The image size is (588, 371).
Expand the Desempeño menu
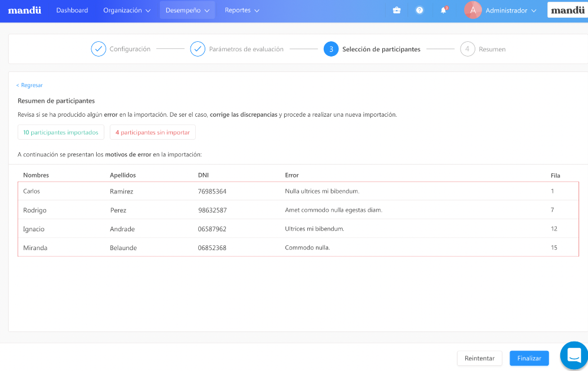pos(187,10)
